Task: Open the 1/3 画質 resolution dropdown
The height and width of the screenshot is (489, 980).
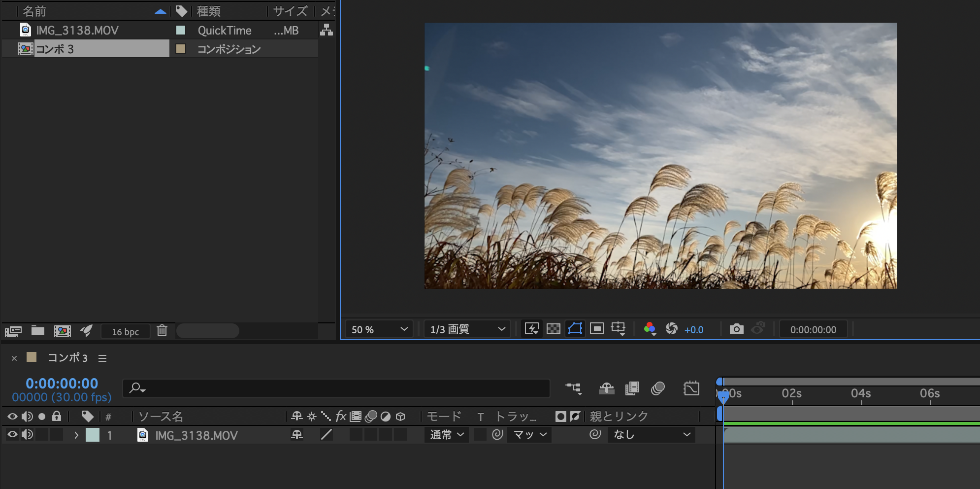Action: [x=466, y=329]
